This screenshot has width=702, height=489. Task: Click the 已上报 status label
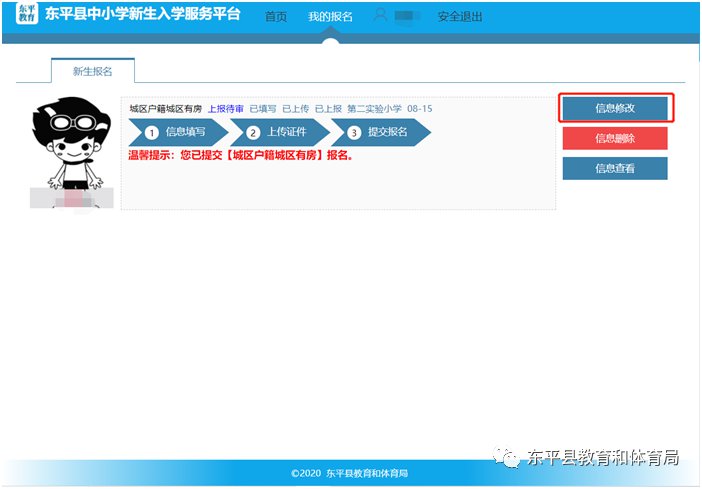pos(328,108)
